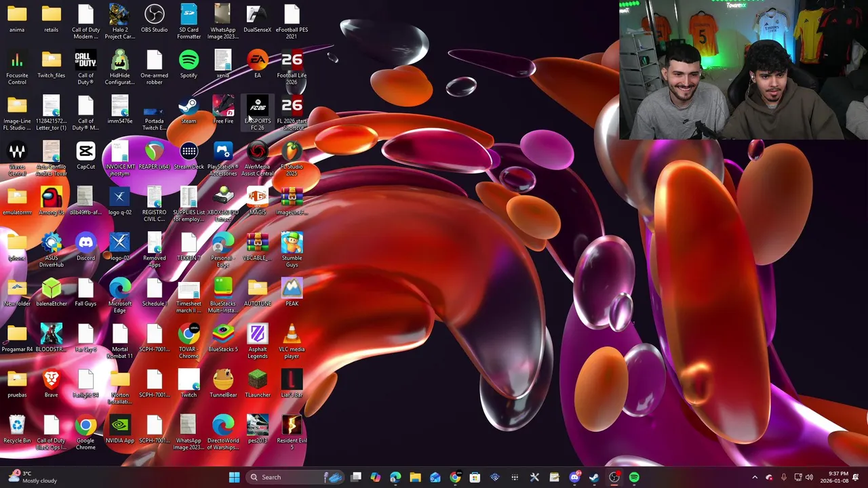The image size is (868, 488).
Task: Select the BlueStacks Multi-Instance icon
Action: [223, 296]
